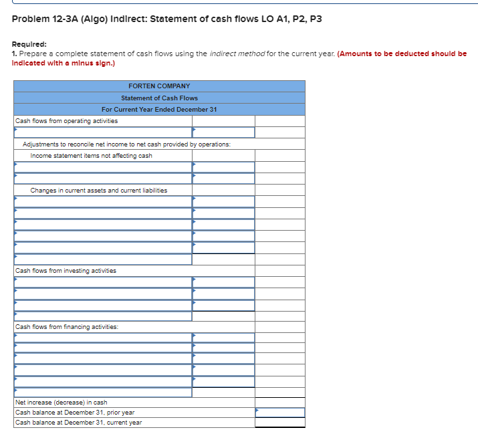The image size is (478, 448).
Task: Select 'Cash balance at December 31, prior year' text
Action: [75, 413]
